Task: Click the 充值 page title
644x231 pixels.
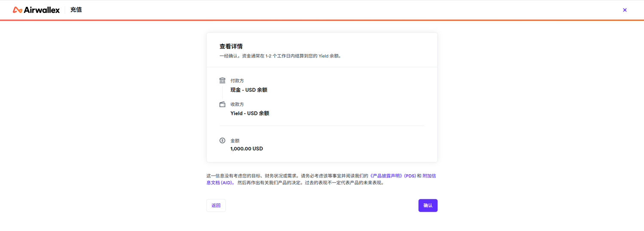Action: (76, 10)
